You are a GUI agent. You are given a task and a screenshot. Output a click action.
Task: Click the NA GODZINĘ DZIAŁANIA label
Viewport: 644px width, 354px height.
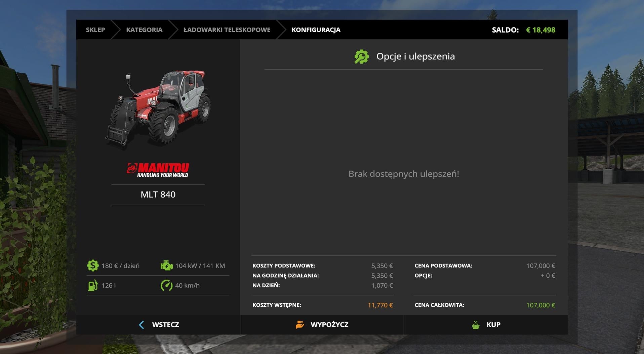click(286, 276)
